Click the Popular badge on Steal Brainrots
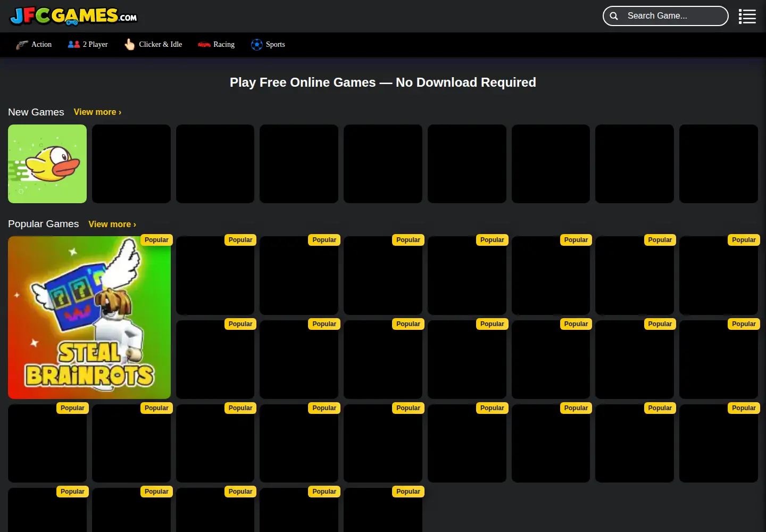 (x=156, y=240)
